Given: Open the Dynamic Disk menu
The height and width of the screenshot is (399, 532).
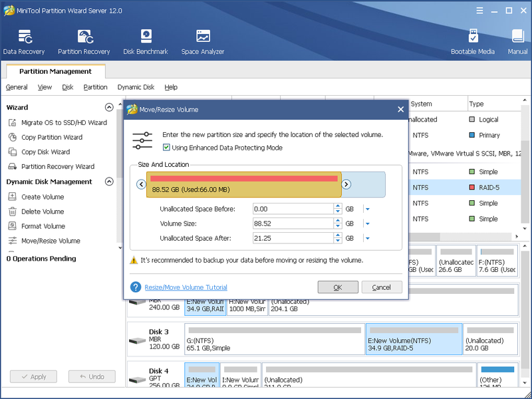Looking at the screenshot, I should [136, 87].
